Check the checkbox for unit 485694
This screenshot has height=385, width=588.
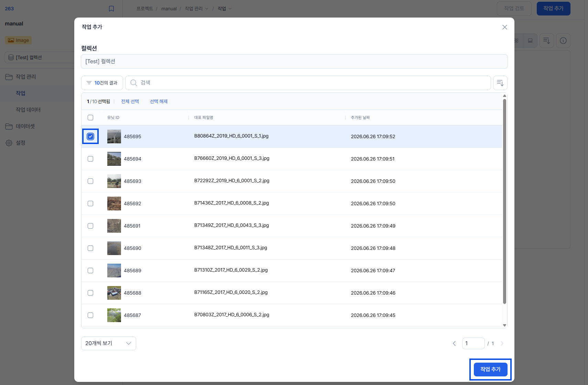click(90, 159)
